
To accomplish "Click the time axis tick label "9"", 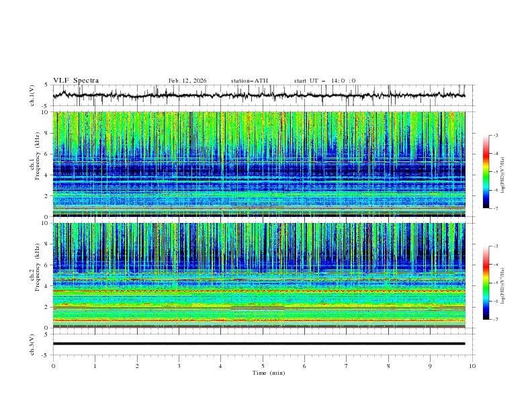I will pyautogui.click(x=430, y=366).
